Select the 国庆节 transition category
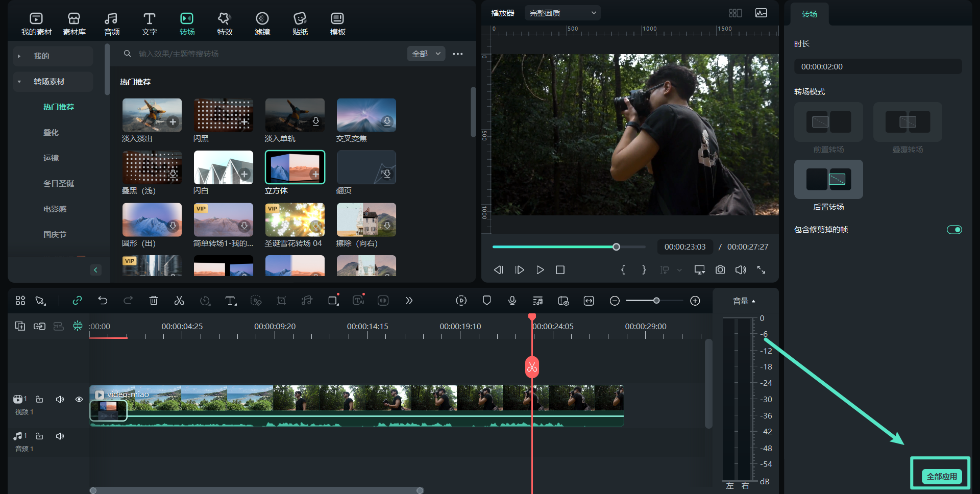Image resolution: width=980 pixels, height=494 pixels. click(x=55, y=235)
